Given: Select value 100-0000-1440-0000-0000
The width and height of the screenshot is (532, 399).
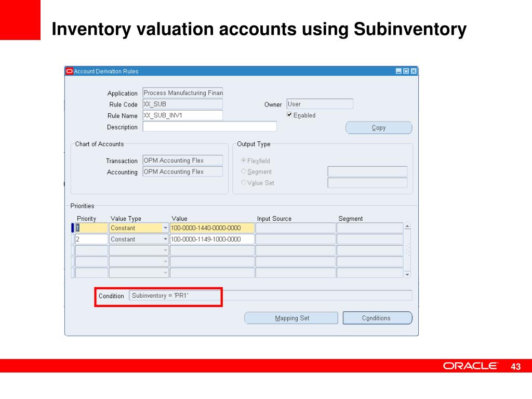Looking at the screenshot, I should coord(212,228).
